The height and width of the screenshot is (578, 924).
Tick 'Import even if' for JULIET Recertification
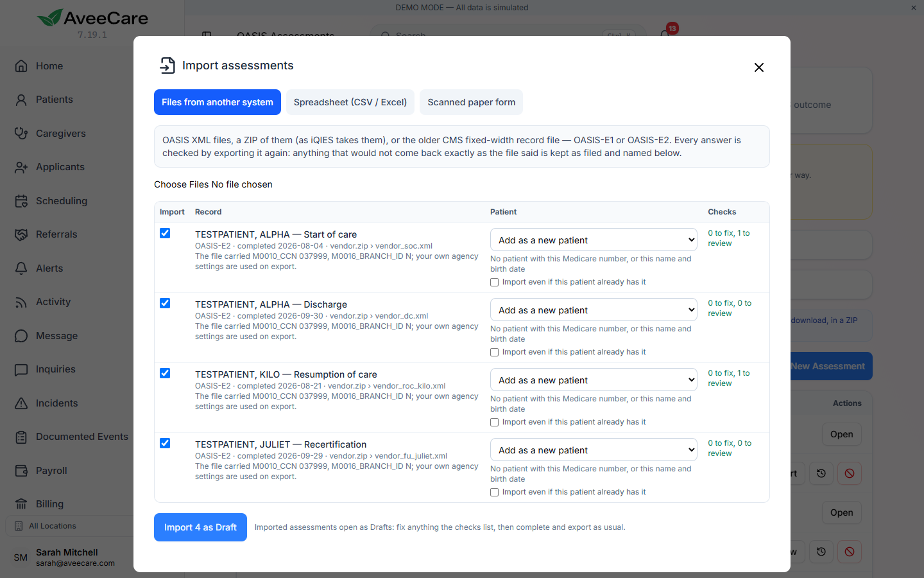tap(494, 493)
